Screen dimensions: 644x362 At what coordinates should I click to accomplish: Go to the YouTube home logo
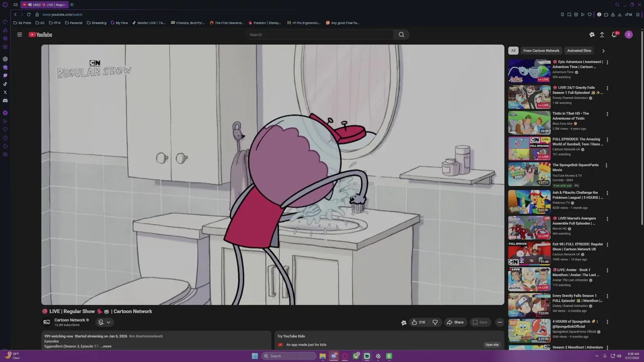(40, 35)
